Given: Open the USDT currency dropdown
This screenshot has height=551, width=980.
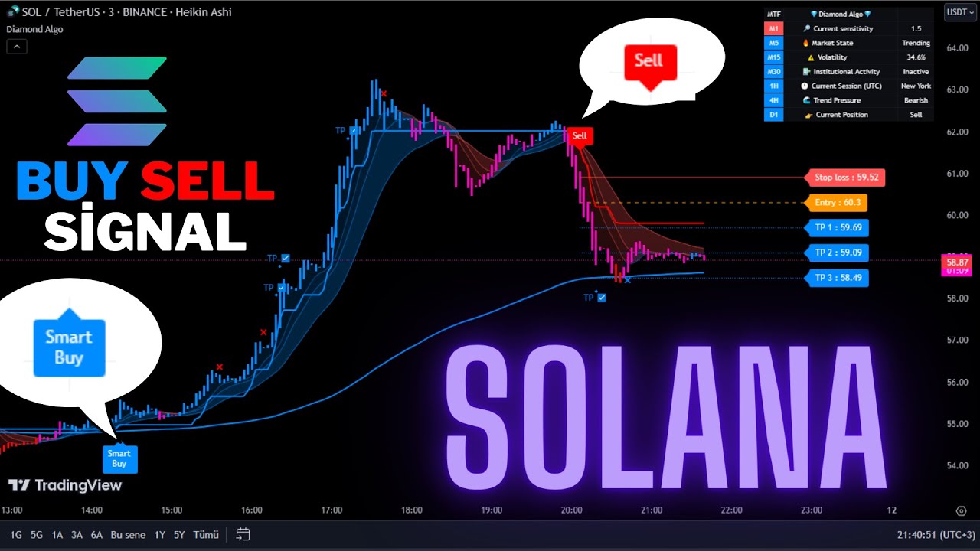Looking at the screenshot, I should coord(960,11).
